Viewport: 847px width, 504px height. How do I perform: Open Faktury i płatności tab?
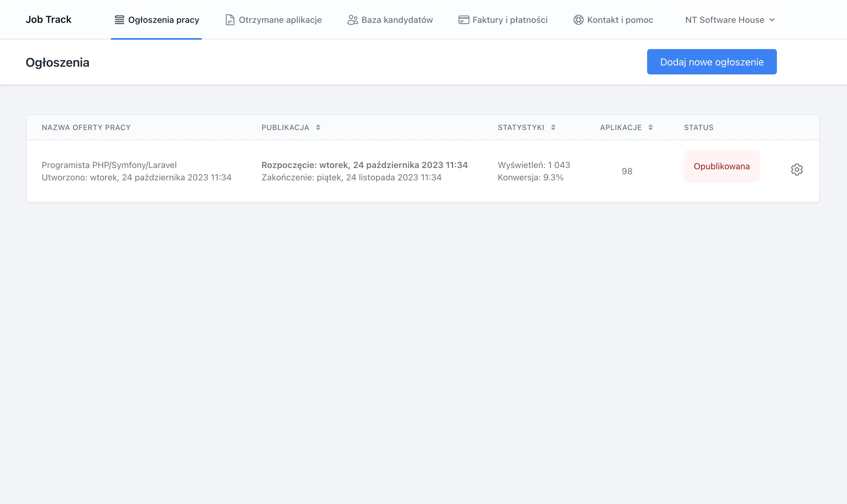(x=503, y=20)
